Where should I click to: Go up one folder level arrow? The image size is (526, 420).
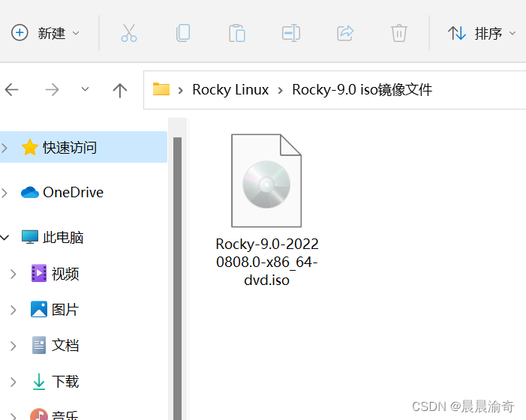click(x=120, y=90)
